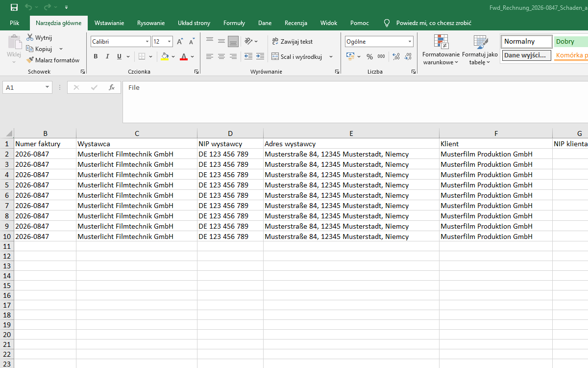Open Formatowanie warunkowe menu
Viewport: 588px width, 368px height.
click(441, 50)
